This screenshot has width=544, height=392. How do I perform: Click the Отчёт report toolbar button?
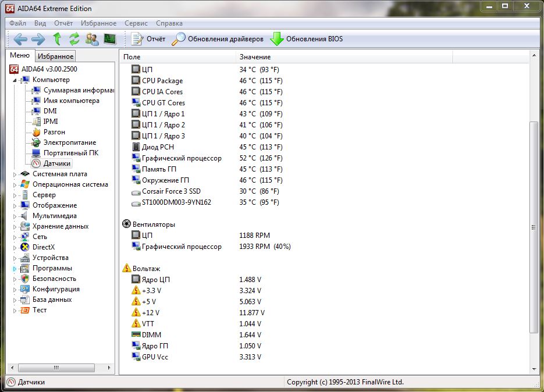(x=148, y=39)
